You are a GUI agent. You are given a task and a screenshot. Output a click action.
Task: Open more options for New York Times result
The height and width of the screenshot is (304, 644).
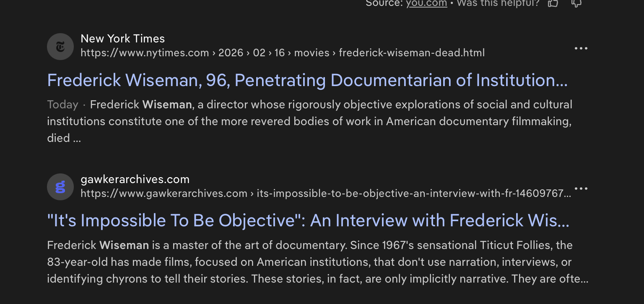[581, 48]
